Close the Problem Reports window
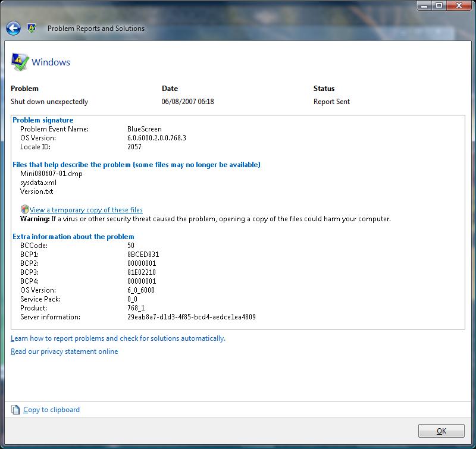The height and width of the screenshot is (449, 476). (x=459, y=5)
